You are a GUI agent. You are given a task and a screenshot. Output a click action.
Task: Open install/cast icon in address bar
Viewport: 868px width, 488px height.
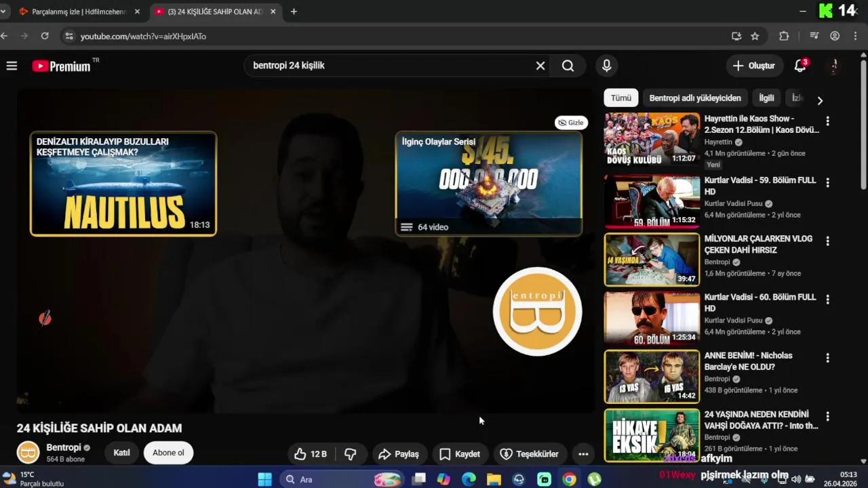point(736,36)
